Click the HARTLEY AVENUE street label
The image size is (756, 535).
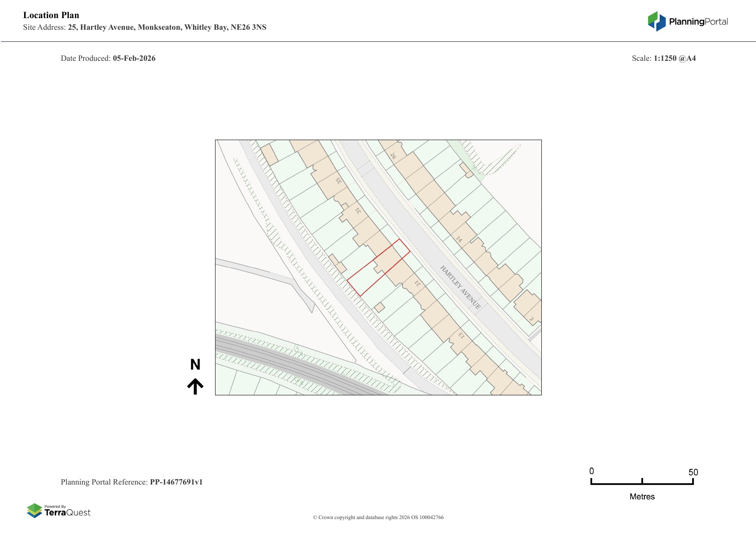(x=460, y=287)
